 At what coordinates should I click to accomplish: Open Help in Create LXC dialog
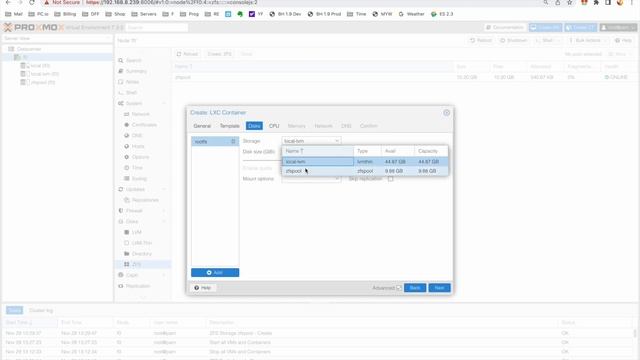click(202, 288)
